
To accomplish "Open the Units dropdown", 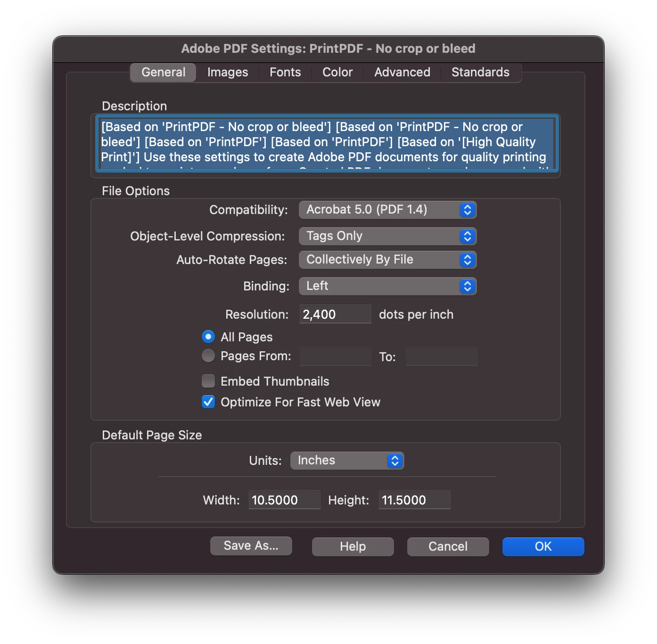I will 347,461.
